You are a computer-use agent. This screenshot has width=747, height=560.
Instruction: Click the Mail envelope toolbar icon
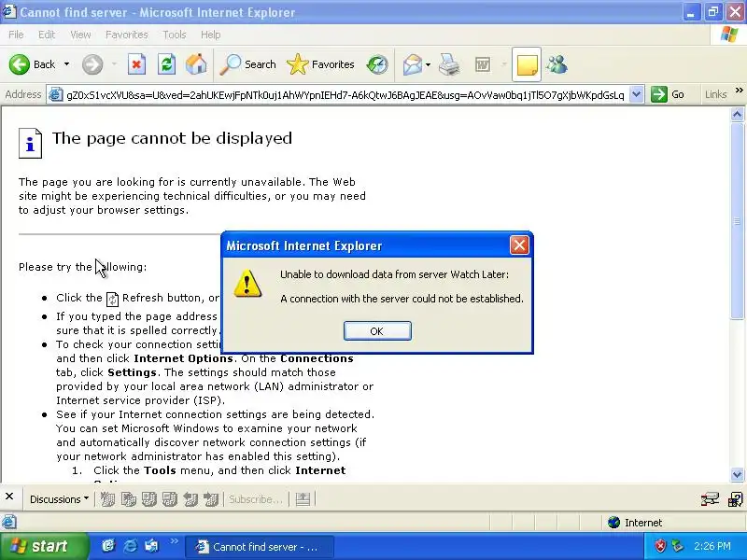tap(413, 64)
